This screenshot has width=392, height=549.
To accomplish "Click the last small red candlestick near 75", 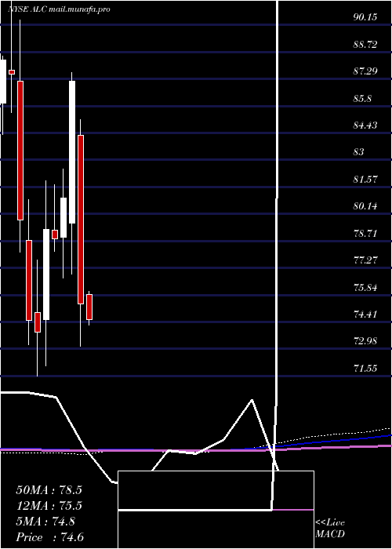I will 89,307.
